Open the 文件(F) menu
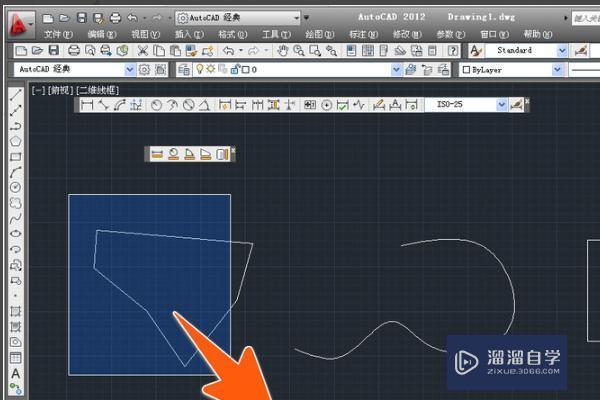This screenshot has height=400, width=600. click(58, 34)
